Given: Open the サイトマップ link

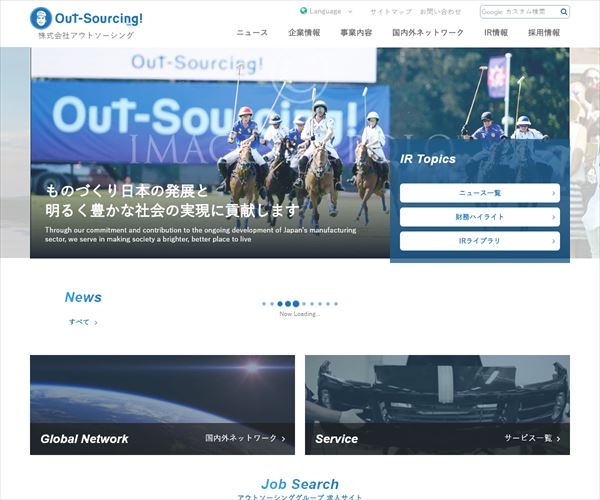Looking at the screenshot, I should (x=391, y=12).
